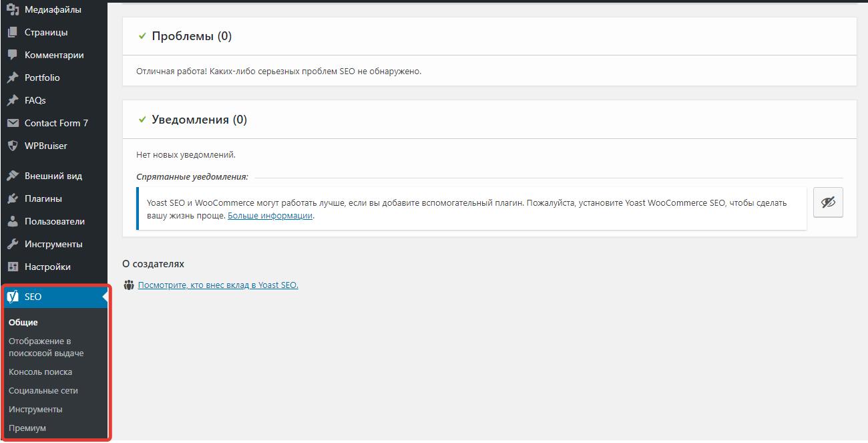
Task: Open the Медиафайлы menu
Action: 53,9
